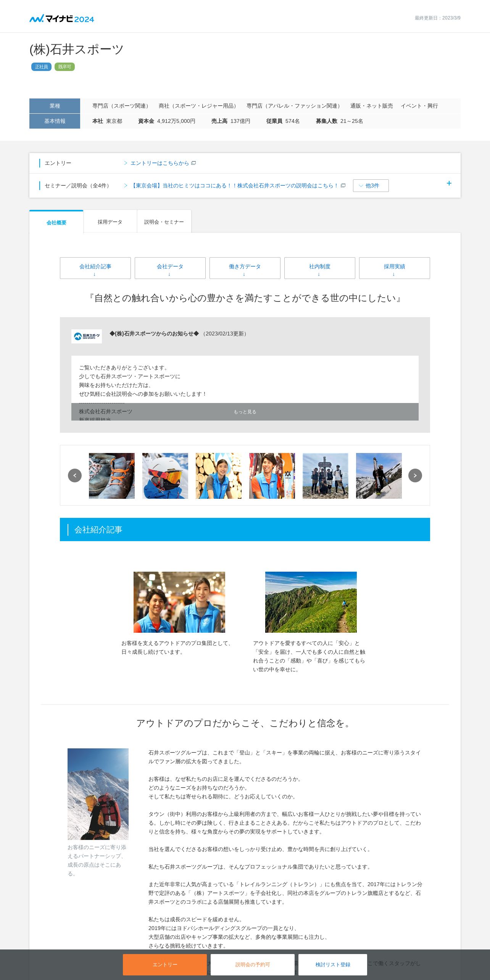Viewport: 490px width, 980px height.
Task: Click イベント・興行 industry text
Action: 419,106
